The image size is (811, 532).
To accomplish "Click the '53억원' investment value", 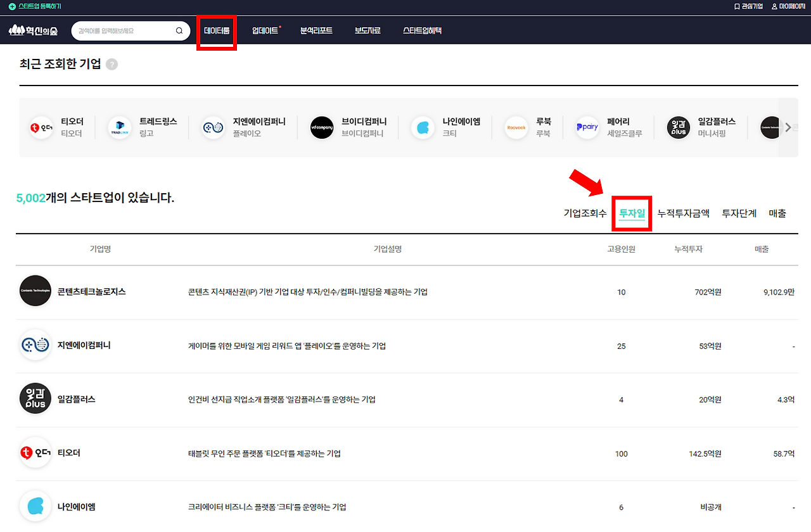I will point(710,346).
